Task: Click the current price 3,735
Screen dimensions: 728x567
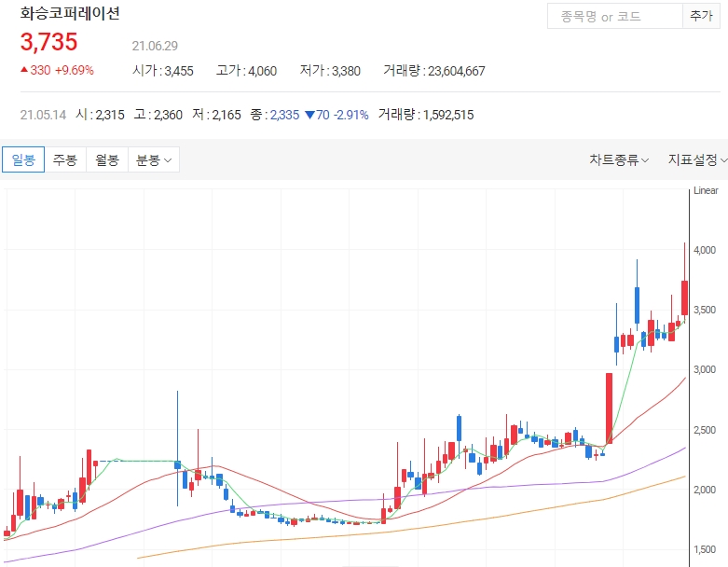Action: click(48, 42)
